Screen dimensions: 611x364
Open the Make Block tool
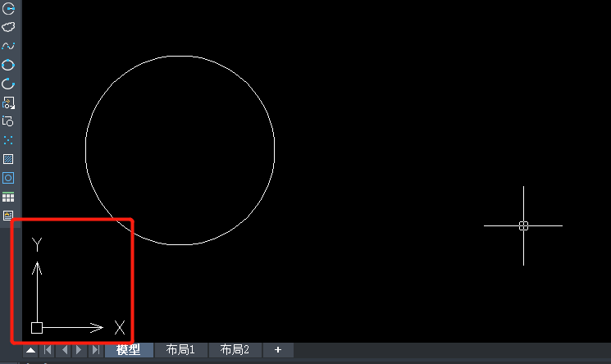(8, 121)
